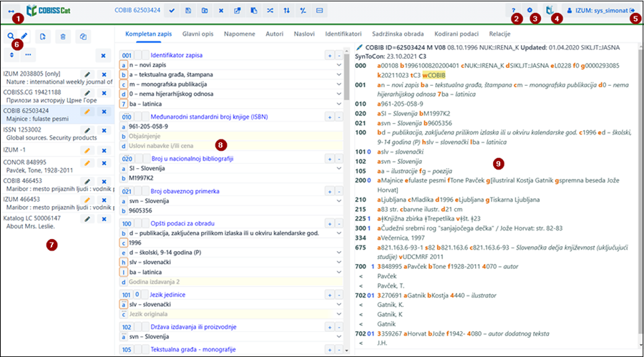644x357 pixels.
Task: Open the Sadržinska obrada tab
Action: tap(398, 34)
